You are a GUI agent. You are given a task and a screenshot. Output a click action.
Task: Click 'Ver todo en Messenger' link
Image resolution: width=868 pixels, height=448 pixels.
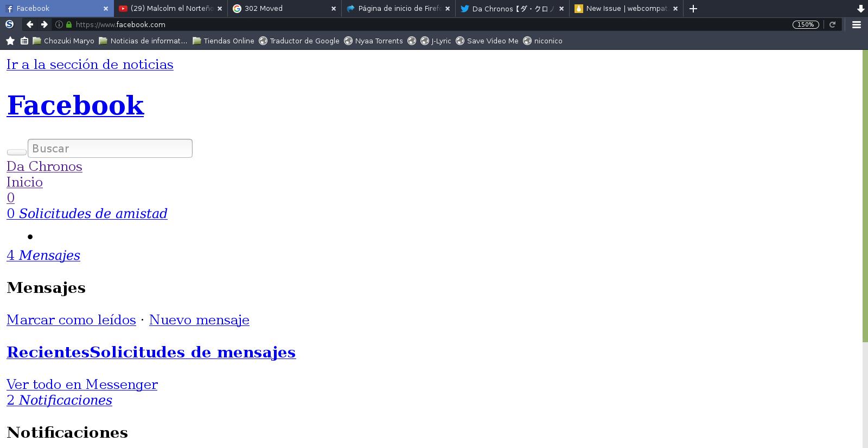[x=82, y=385]
